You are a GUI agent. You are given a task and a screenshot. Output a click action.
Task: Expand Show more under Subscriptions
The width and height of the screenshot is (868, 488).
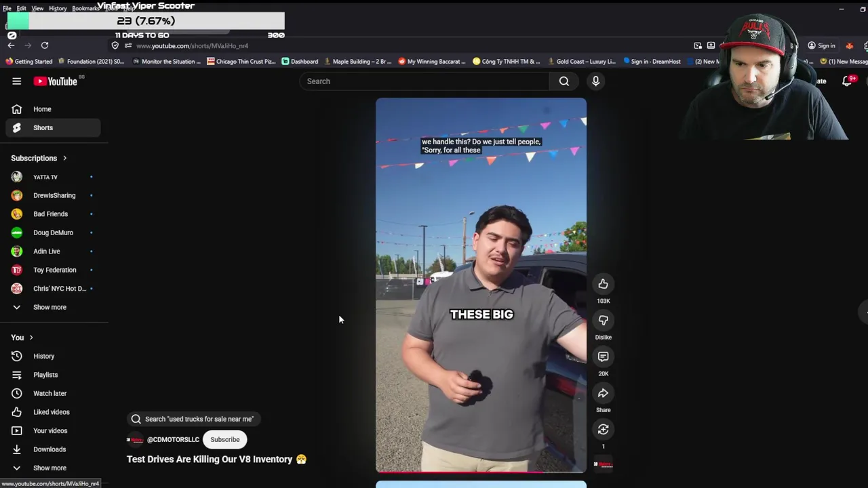(53, 307)
